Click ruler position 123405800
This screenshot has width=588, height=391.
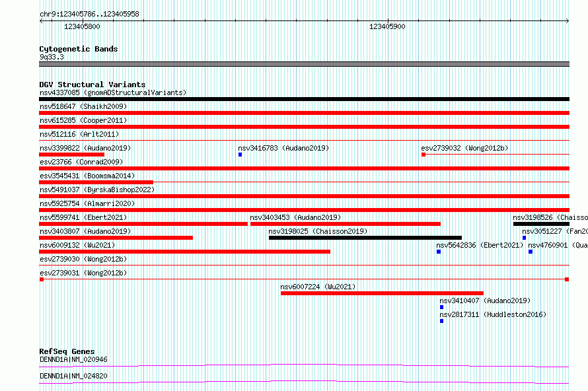click(82, 26)
